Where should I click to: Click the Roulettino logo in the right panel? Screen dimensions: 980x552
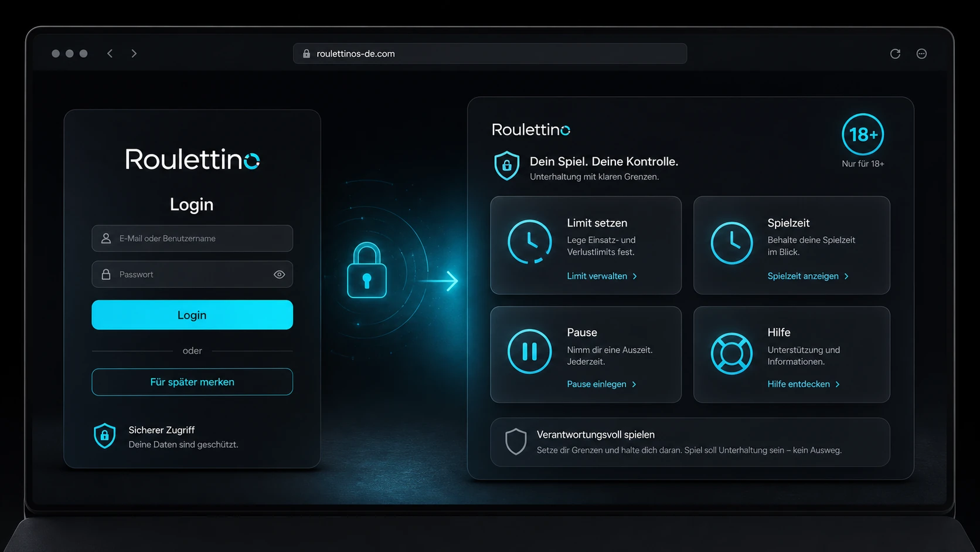point(531,130)
